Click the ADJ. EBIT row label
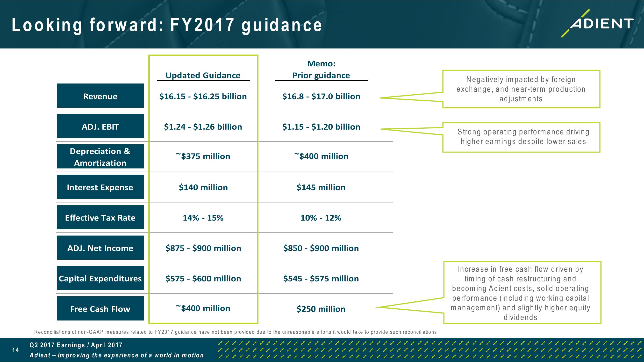The image size is (644, 362). (x=88, y=126)
